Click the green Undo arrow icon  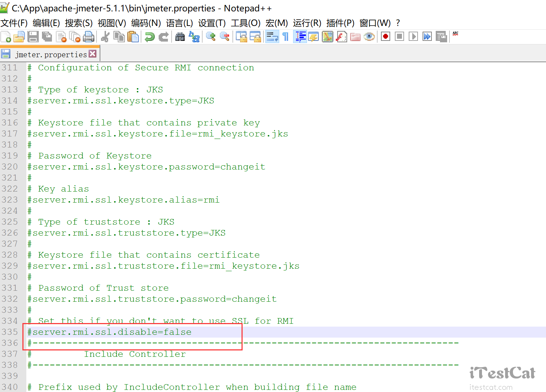point(150,37)
